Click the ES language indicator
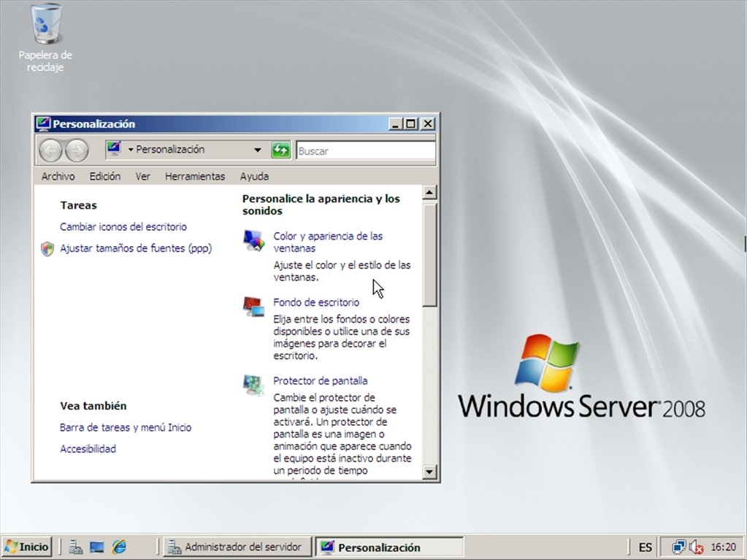This screenshot has width=747, height=560. click(645, 548)
